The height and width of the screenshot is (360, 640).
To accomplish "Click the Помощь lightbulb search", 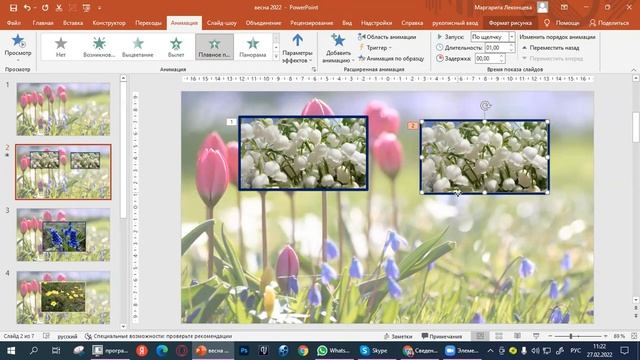I will (562, 23).
